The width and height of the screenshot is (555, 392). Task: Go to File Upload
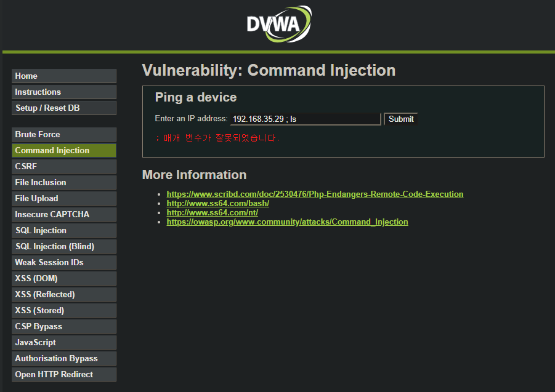64,198
